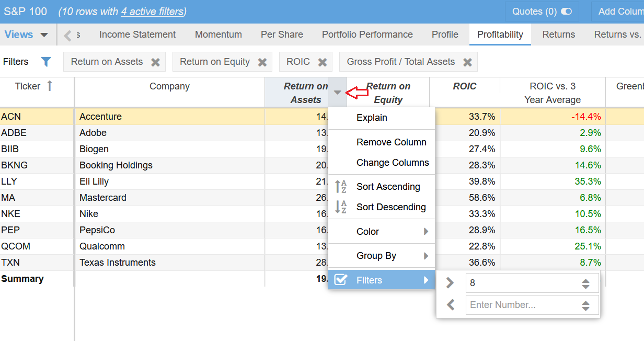Click the Booking Holdings company name

tap(116, 165)
